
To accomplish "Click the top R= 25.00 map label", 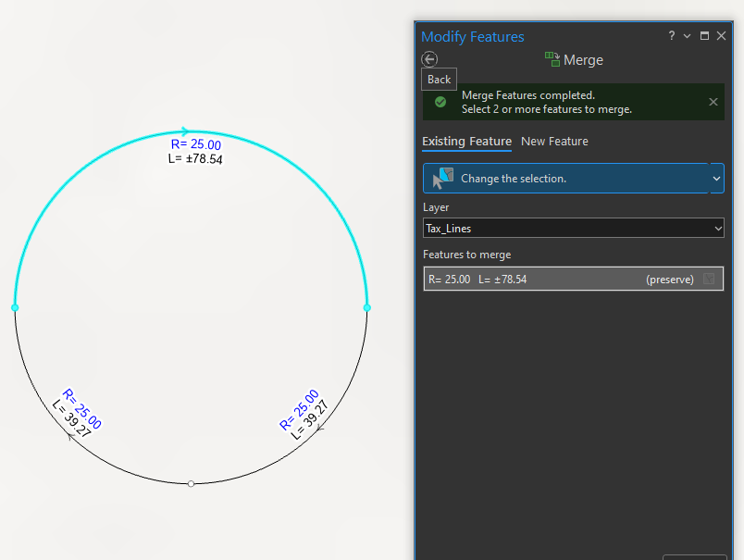I will (x=196, y=144).
